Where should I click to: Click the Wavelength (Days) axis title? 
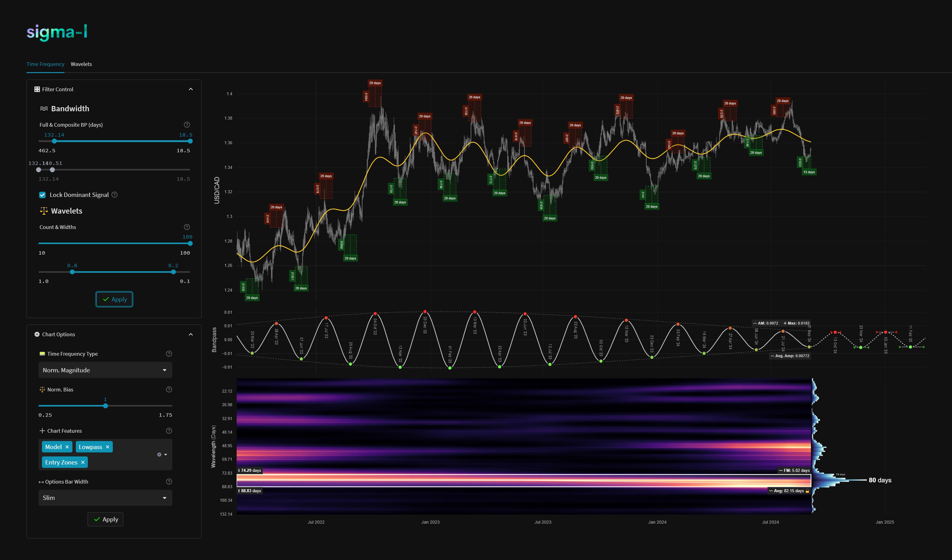(x=214, y=447)
